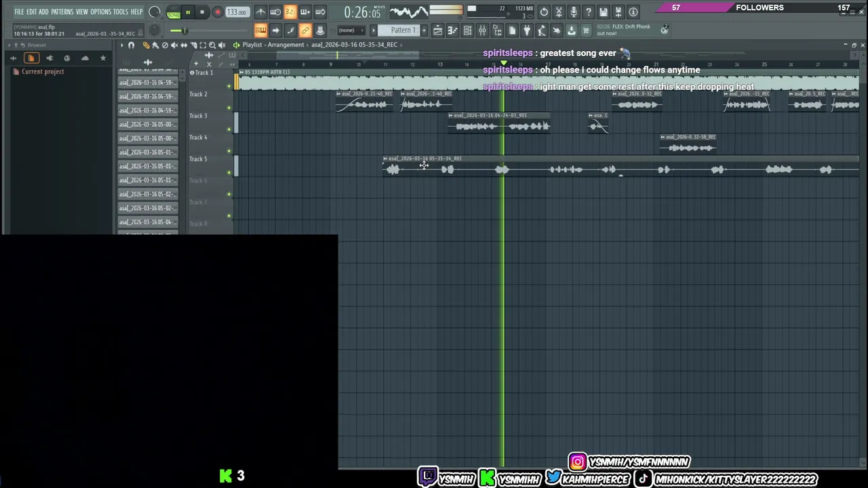Select the playlist zoom tool

click(212, 45)
